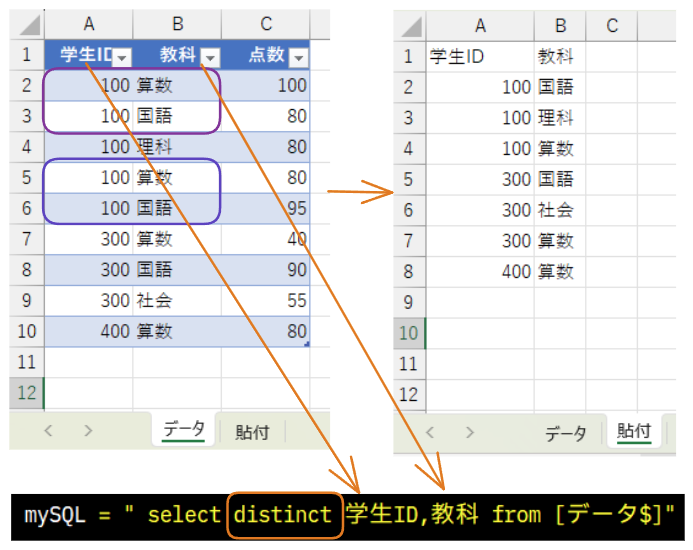This screenshot has height=550, width=693.
Task: Select all cells in right sheet corner
Action: tap(412, 27)
